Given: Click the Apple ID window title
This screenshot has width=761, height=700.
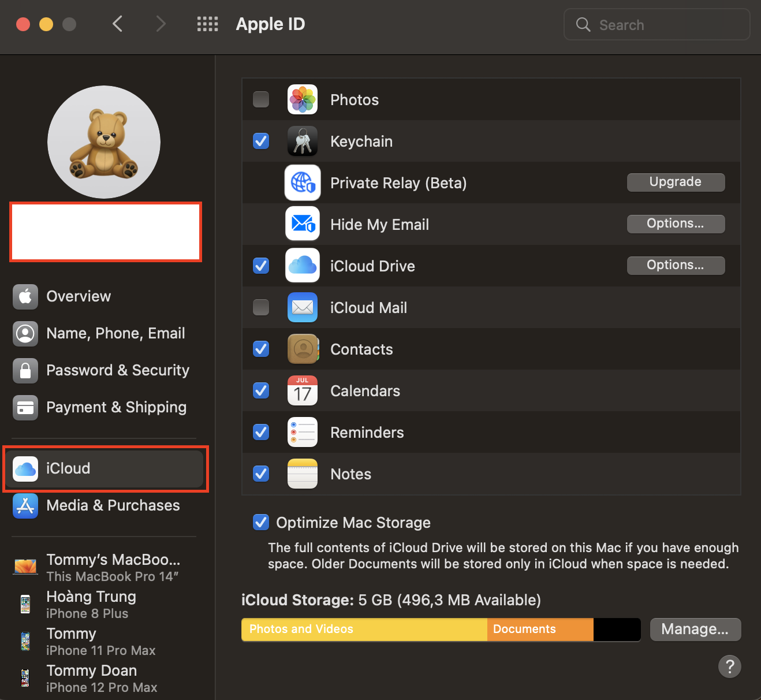Looking at the screenshot, I should click(x=270, y=24).
